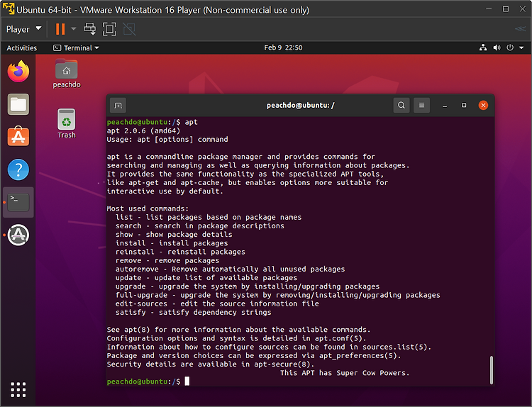
Task: Expand the VMware power options arrow
Action: tap(74, 29)
